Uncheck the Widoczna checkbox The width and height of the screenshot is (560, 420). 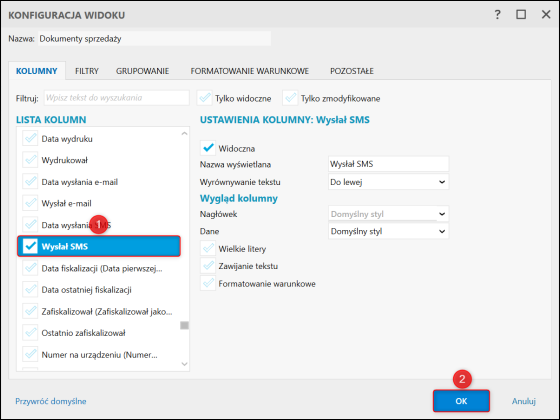pos(208,148)
